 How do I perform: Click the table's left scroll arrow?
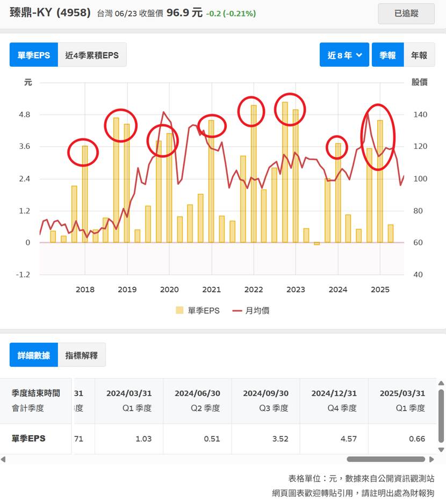pyautogui.click(x=4, y=459)
